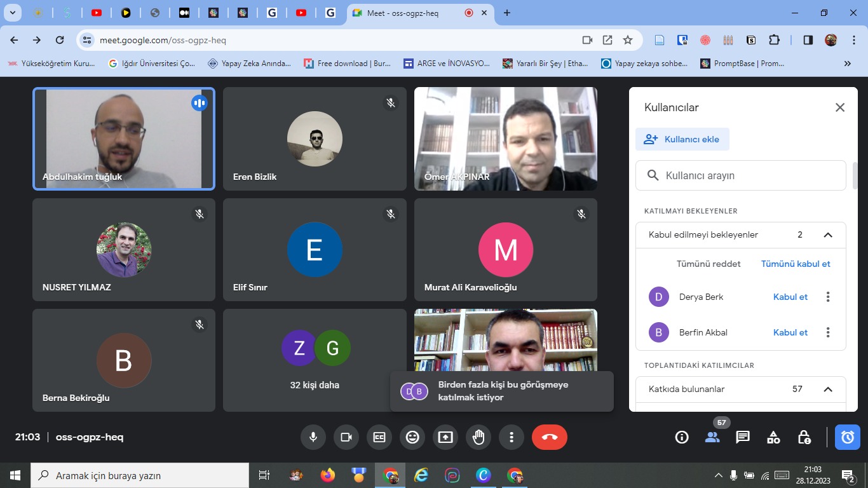Viewport: 868px width, 488px height.
Task: Select Eren Bizlik participant tile
Action: coord(315,139)
